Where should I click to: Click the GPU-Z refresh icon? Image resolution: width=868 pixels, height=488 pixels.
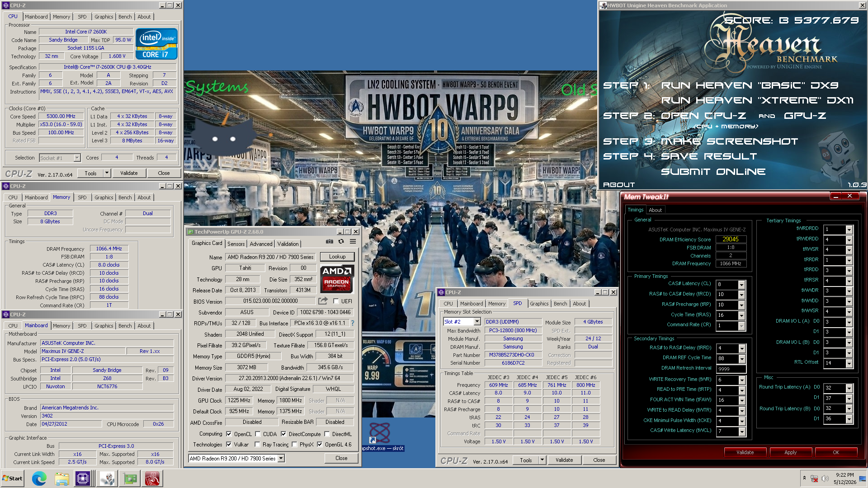[341, 242]
